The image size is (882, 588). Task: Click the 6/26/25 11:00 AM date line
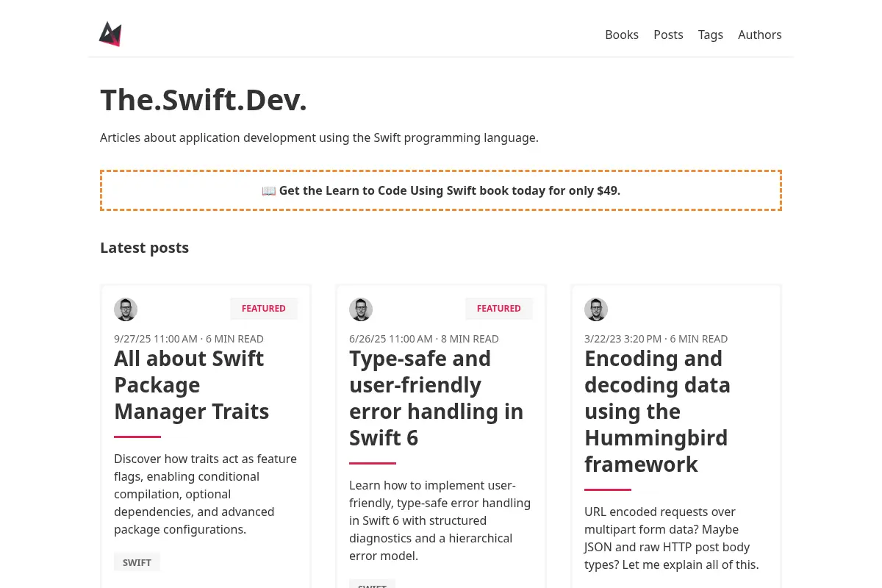tap(424, 339)
